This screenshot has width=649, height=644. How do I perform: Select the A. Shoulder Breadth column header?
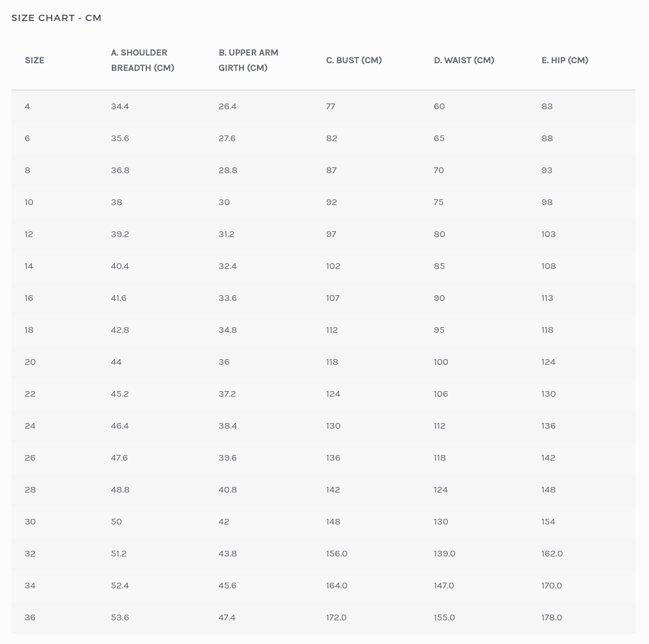[142, 60]
